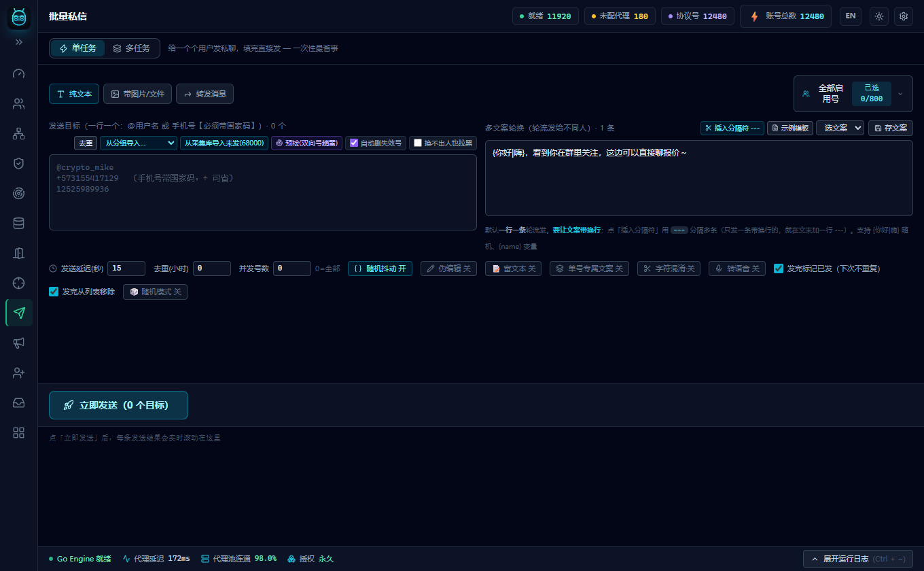Open the inbox tray icon in sidebar
The image size is (924, 571).
(19, 402)
